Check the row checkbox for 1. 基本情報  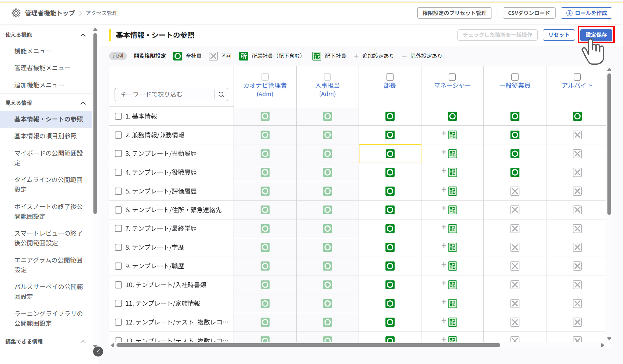click(x=118, y=116)
